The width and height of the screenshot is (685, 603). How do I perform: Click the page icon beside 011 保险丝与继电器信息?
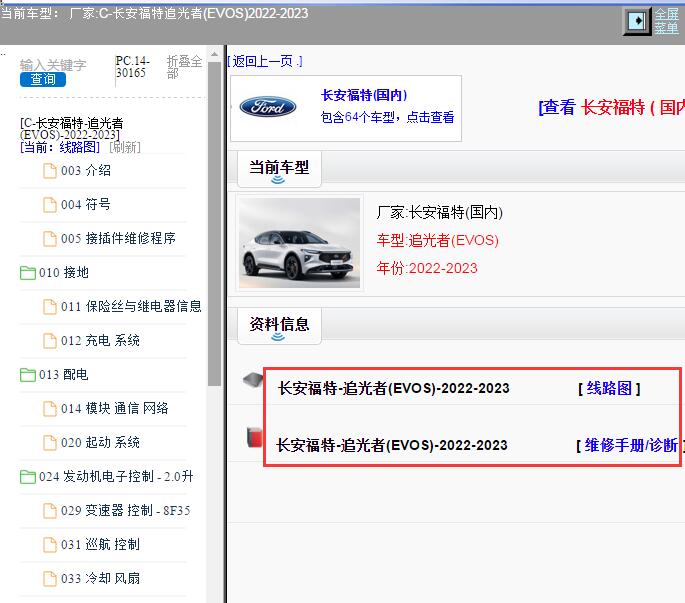point(50,307)
